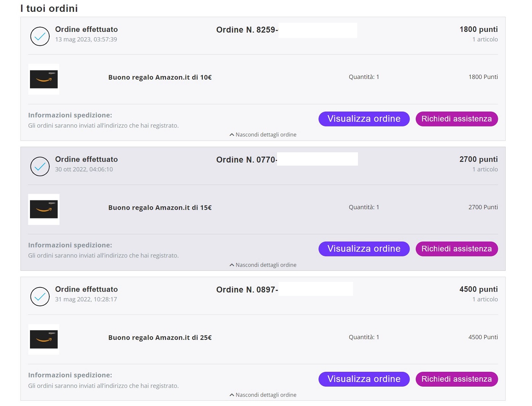Click the date 31 mag 2022, 10:28:17

click(86, 299)
